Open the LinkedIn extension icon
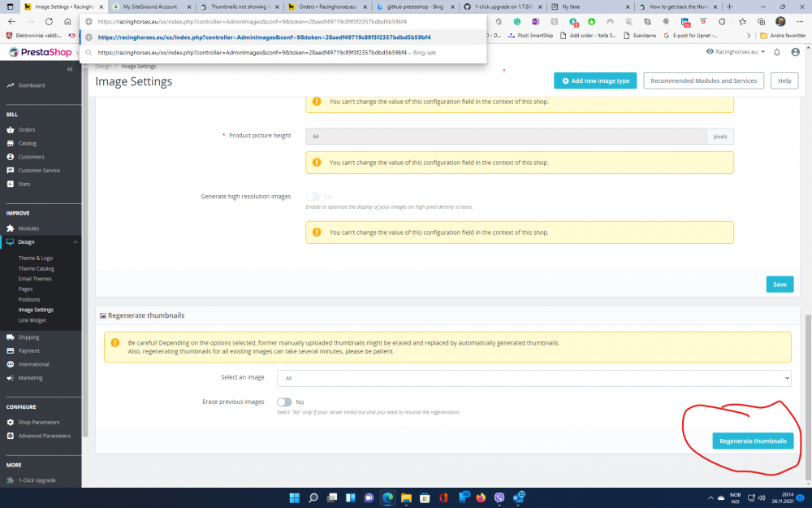Image resolution: width=812 pixels, height=508 pixels. pos(685,22)
